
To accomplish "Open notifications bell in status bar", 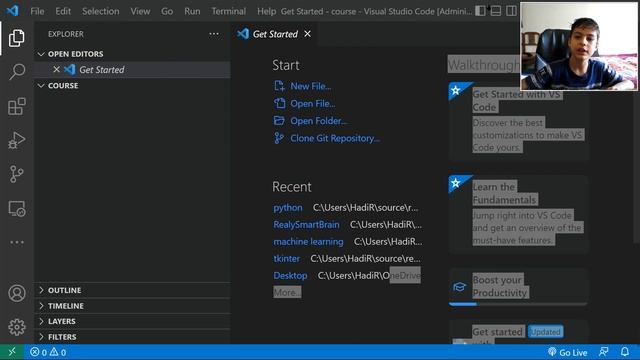I will point(625,352).
